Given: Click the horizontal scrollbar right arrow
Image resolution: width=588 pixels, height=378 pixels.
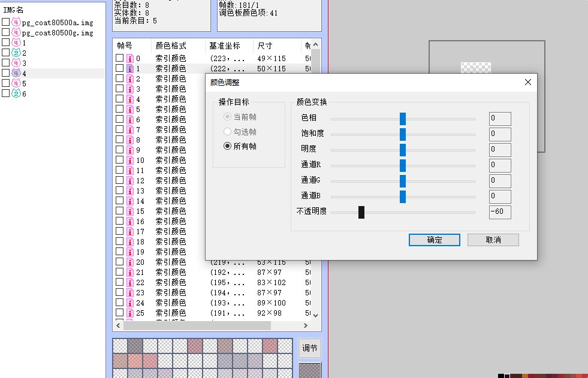Looking at the screenshot, I should (x=306, y=325).
